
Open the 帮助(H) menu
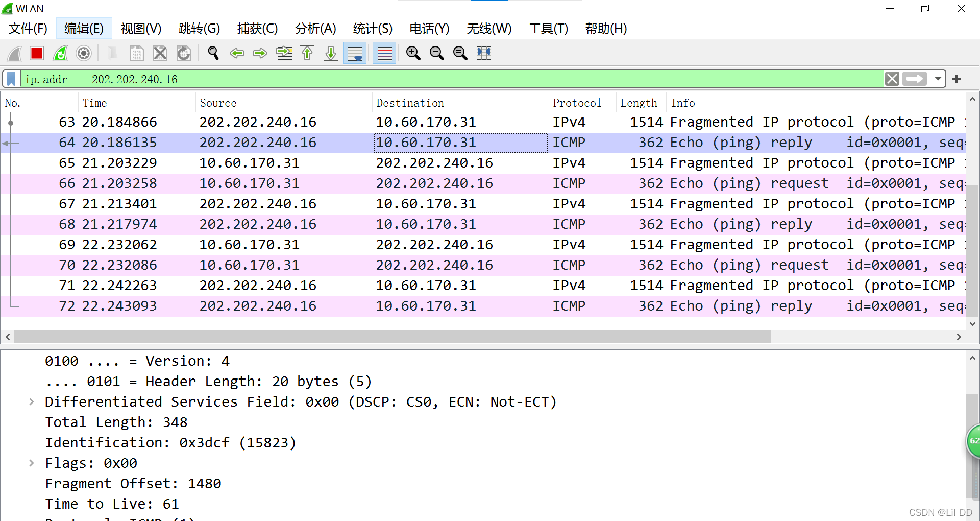pos(606,29)
